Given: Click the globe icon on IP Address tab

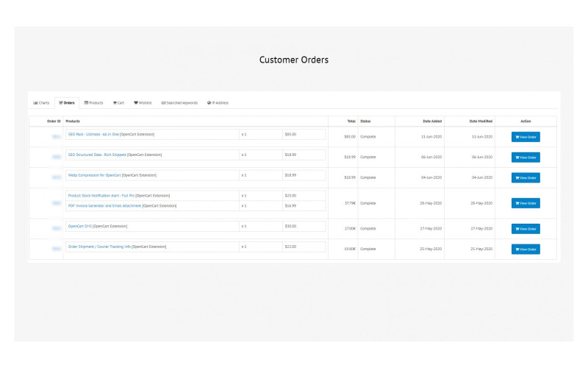Looking at the screenshot, I should [x=209, y=103].
